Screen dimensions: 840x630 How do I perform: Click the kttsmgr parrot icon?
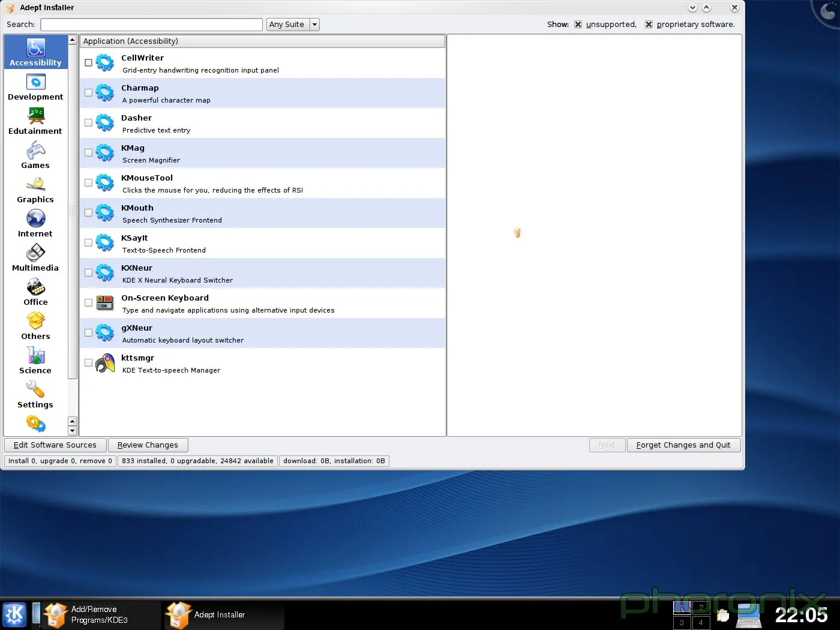click(x=105, y=362)
